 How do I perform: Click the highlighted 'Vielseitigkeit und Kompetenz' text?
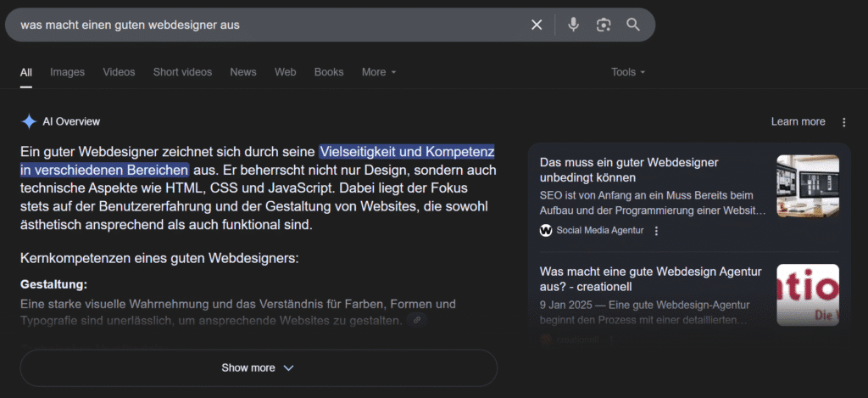[x=407, y=151]
